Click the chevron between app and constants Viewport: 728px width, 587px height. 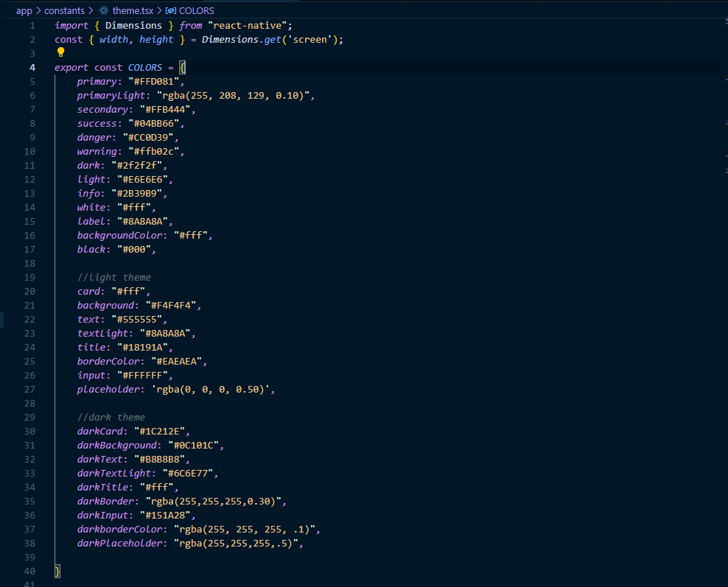click(x=38, y=11)
